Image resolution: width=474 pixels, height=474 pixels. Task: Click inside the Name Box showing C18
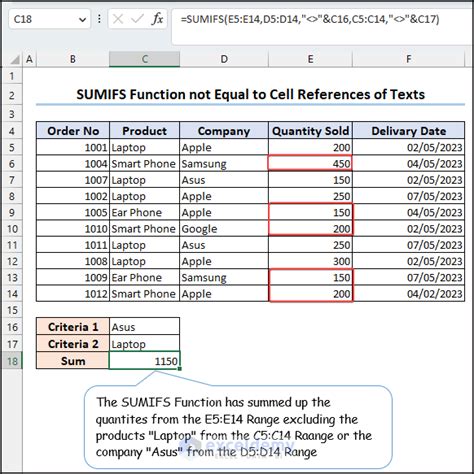click(43, 19)
